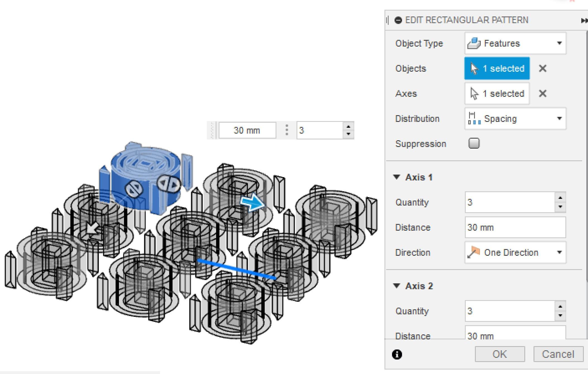Open the Object Type Features dropdown
Screen dimensions: 588x374
pyautogui.click(x=515, y=43)
